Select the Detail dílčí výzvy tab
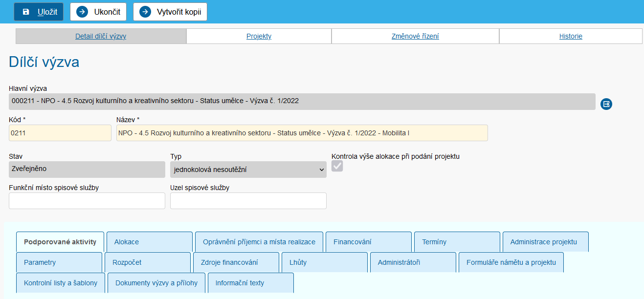This screenshot has height=299, width=644. tap(101, 36)
